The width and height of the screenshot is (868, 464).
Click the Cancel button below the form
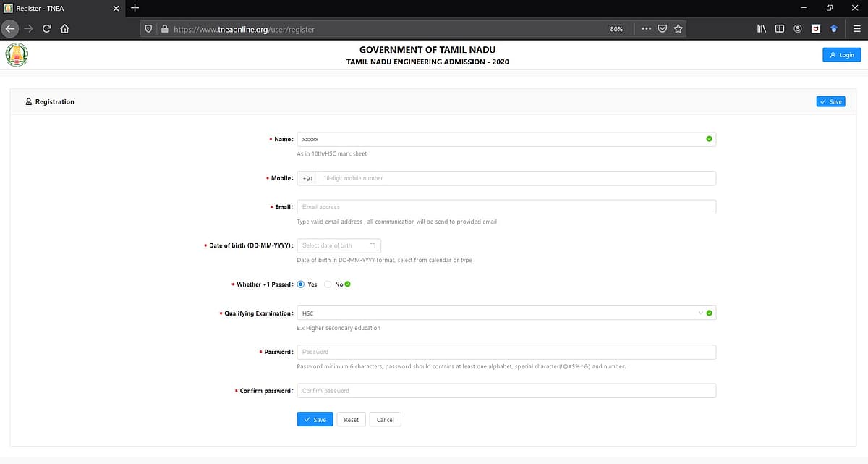click(385, 420)
